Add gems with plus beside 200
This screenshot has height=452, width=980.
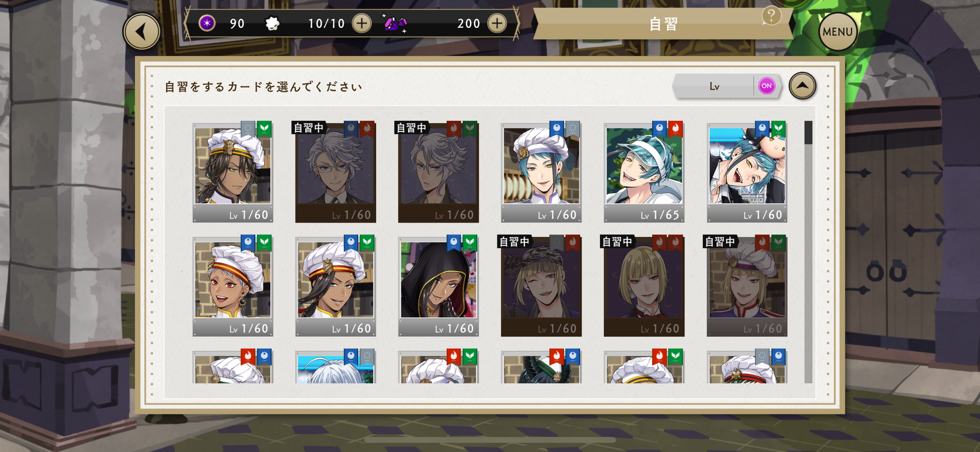pos(497,23)
